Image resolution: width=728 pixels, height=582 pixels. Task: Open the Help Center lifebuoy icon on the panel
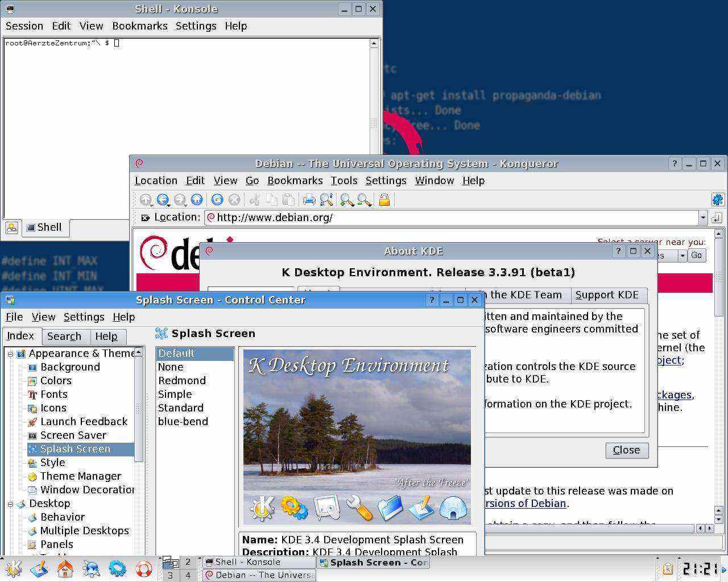click(143, 568)
